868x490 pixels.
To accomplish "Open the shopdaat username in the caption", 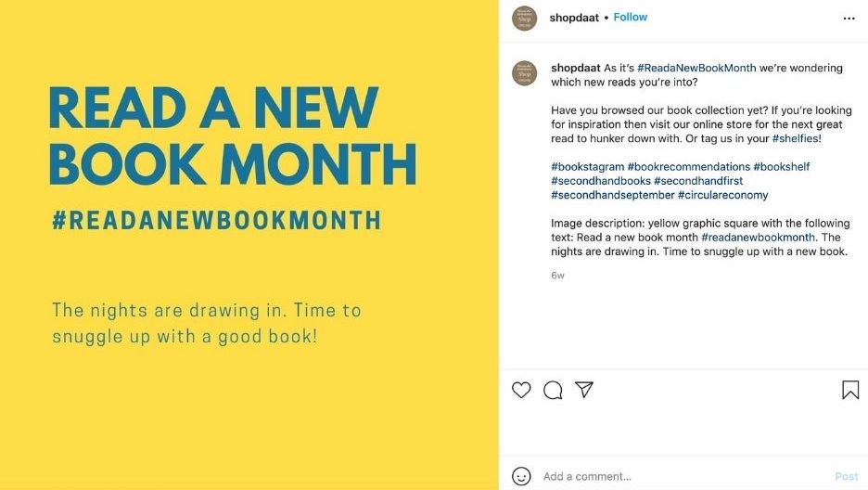I will click(x=576, y=68).
